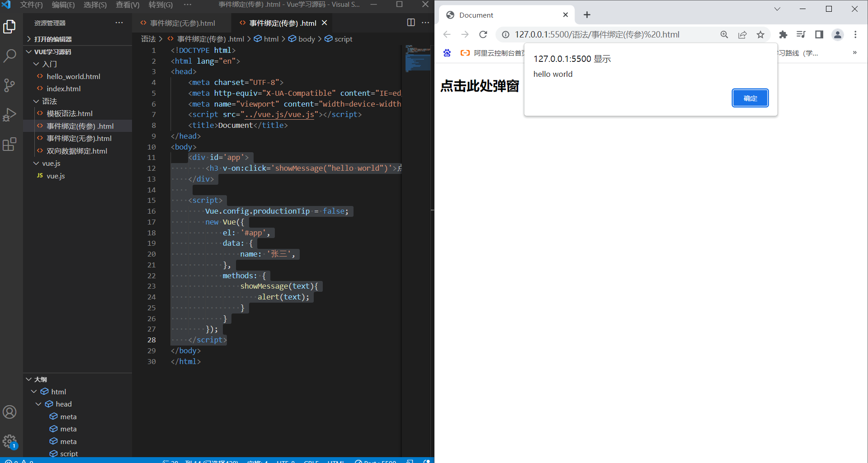Open the Accounts menu in activity bar
The image size is (868, 463).
point(9,412)
